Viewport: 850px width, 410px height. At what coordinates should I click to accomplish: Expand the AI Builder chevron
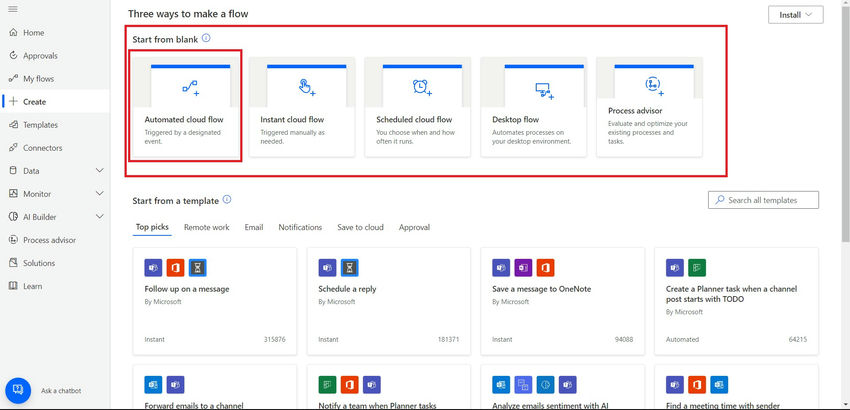(x=99, y=217)
